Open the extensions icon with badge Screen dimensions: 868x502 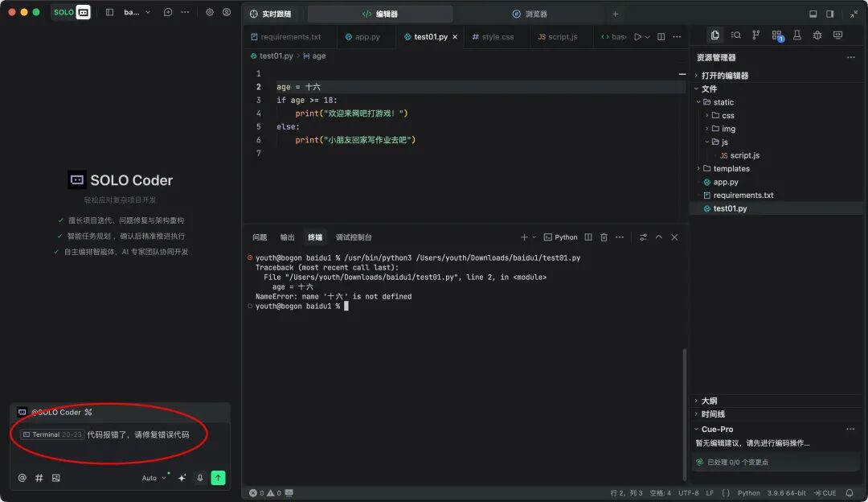click(777, 36)
